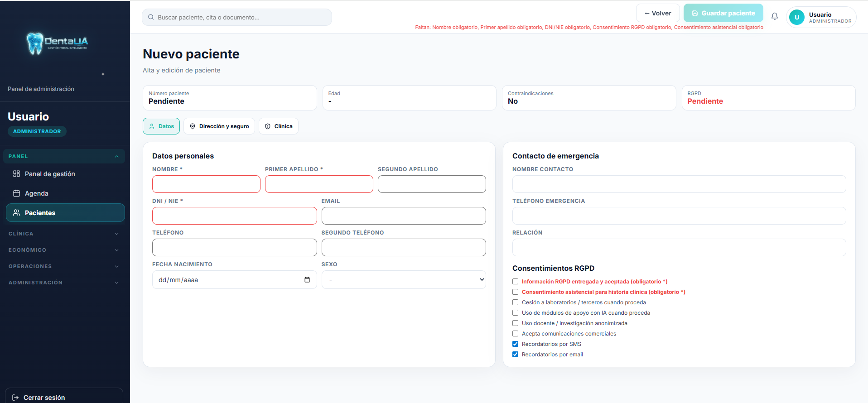Click the notifications bell icon

[x=774, y=17]
